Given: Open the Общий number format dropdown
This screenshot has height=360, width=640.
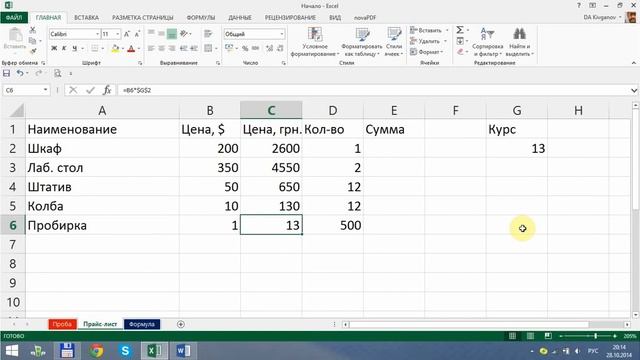Looking at the screenshot, I should [x=282, y=34].
